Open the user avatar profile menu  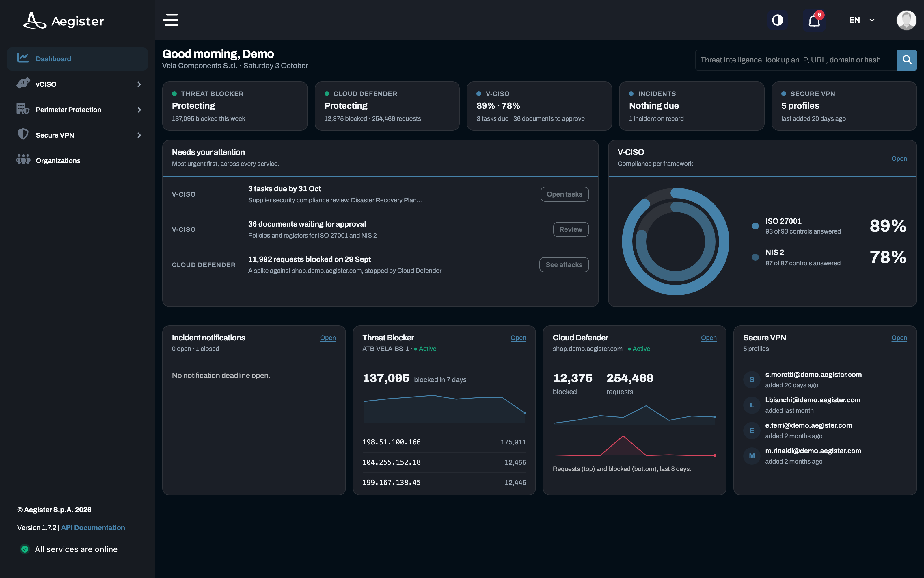[x=906, y=20]
